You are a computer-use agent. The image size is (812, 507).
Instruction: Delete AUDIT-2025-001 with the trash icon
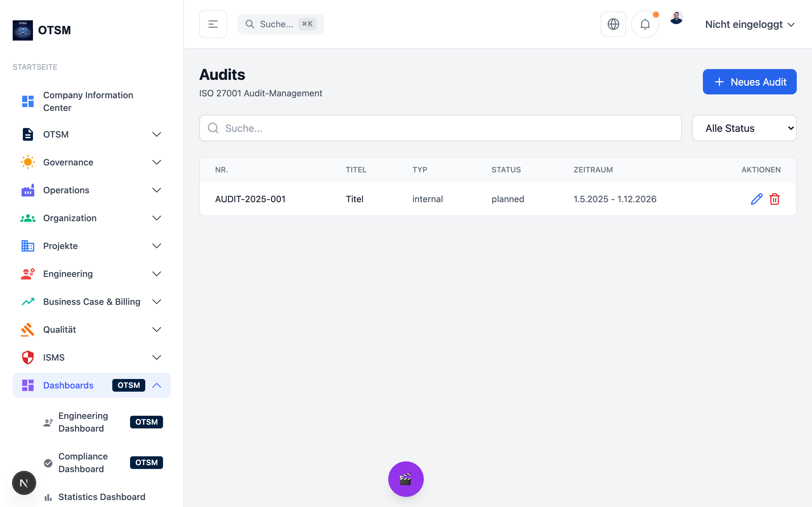775,199
